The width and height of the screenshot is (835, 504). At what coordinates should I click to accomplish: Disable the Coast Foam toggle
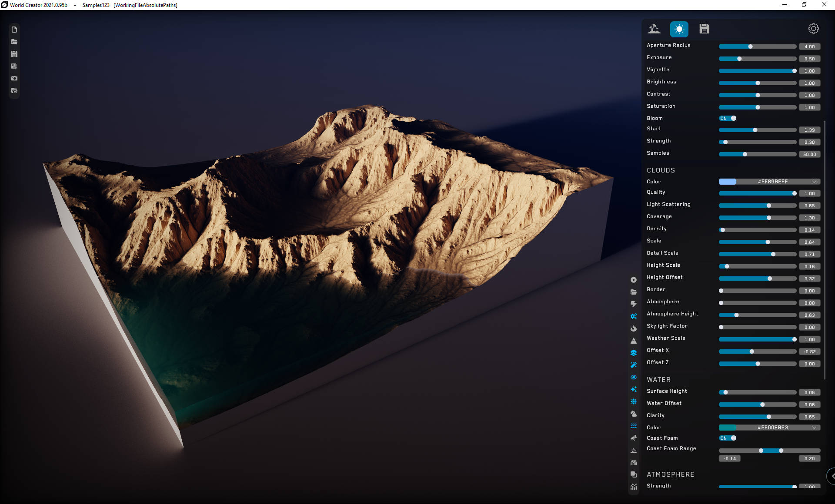coord(728,438)
